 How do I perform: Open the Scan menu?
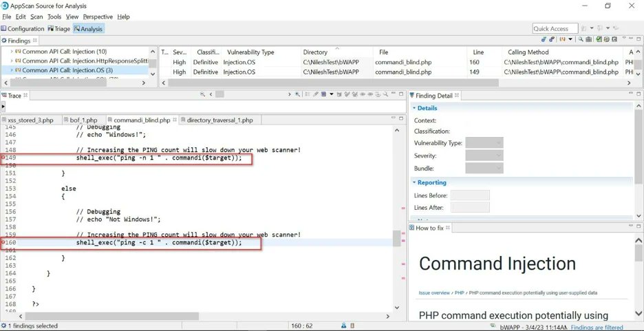[36, 17]
